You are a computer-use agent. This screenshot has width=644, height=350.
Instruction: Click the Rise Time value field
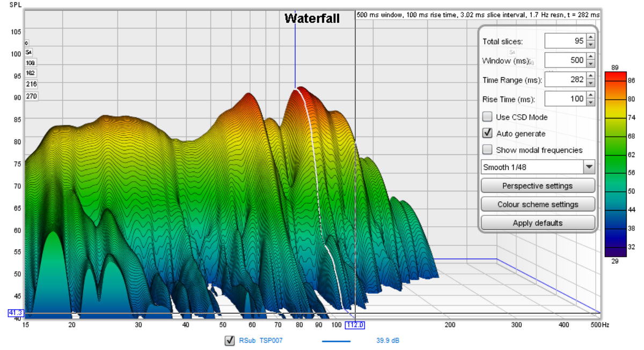[x=565, y=99]
